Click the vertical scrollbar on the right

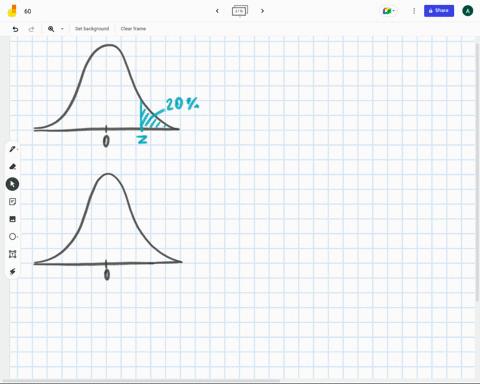pyautogui.click(x=478, y=172)
